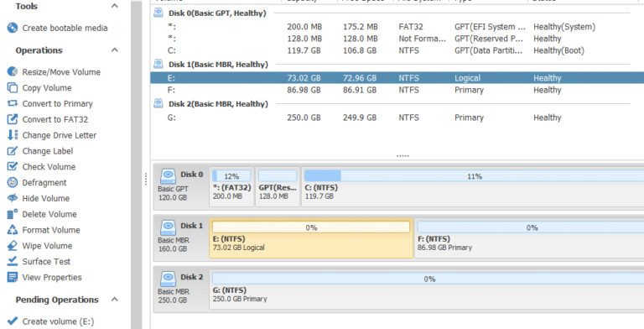Click Disk 1 drive icon in volume list
Viewport: 644px width, 329px height.
pos(158,64)
